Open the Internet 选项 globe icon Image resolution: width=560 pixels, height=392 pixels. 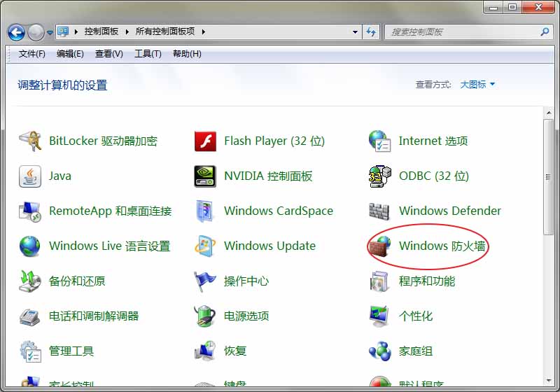coord(379,141)
